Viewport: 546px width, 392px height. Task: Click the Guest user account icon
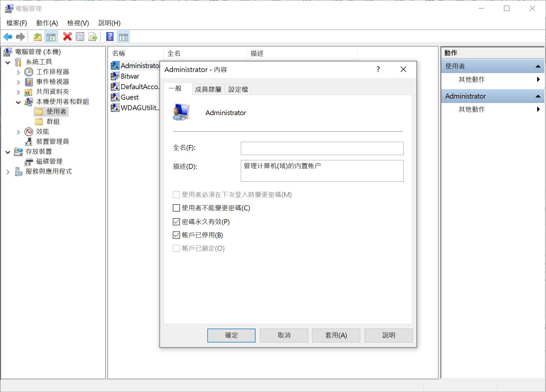click(115, 97)
